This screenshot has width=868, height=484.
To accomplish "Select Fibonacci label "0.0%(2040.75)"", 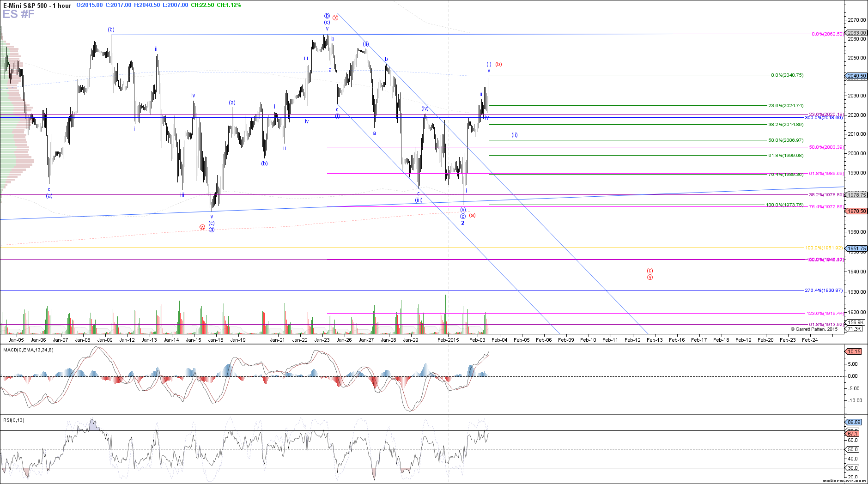I will pos(787,75).
